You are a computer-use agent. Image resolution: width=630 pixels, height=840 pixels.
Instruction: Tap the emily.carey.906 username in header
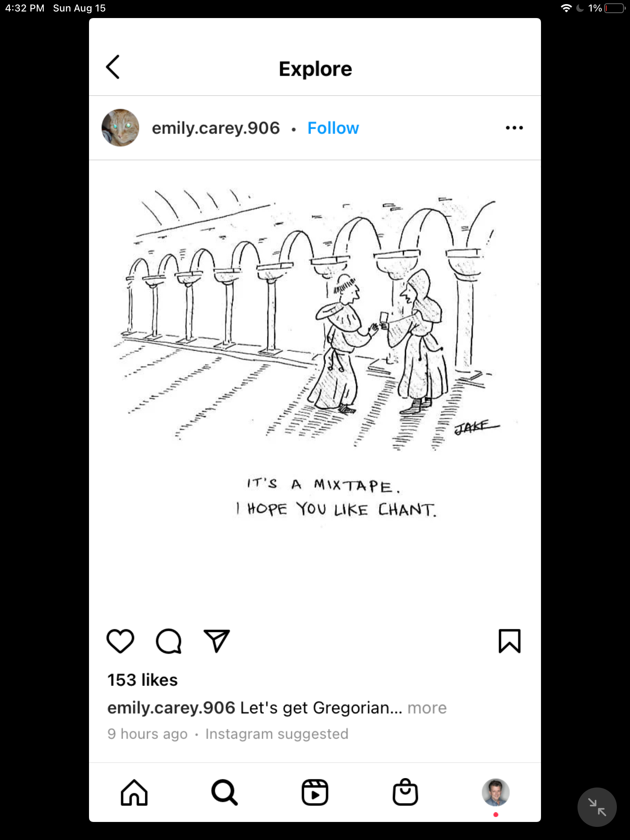[216, 128]
